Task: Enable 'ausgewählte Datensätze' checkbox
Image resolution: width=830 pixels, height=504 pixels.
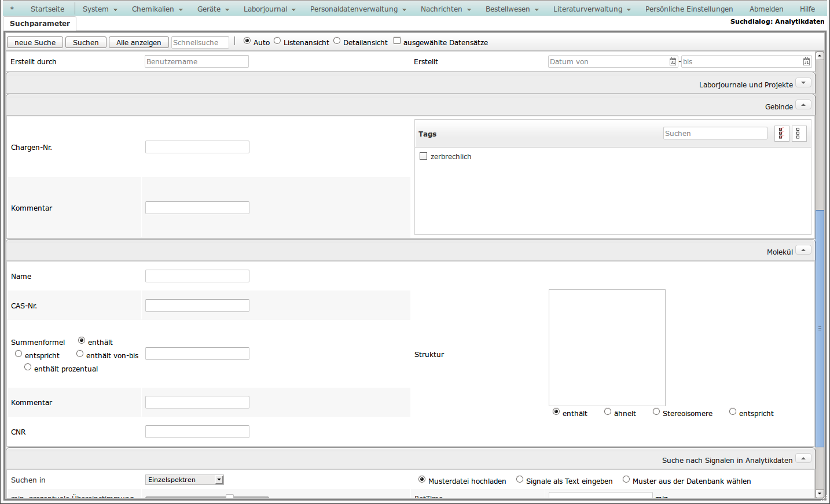Action: click(397, 41)
